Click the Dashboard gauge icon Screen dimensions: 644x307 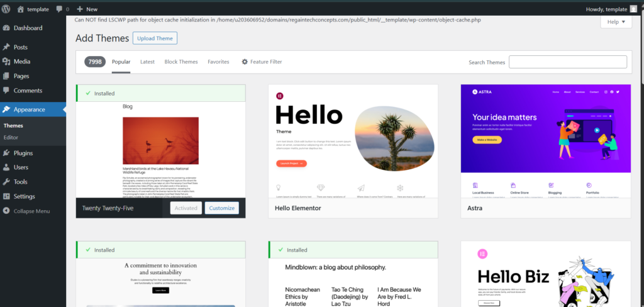click(6, 28)
